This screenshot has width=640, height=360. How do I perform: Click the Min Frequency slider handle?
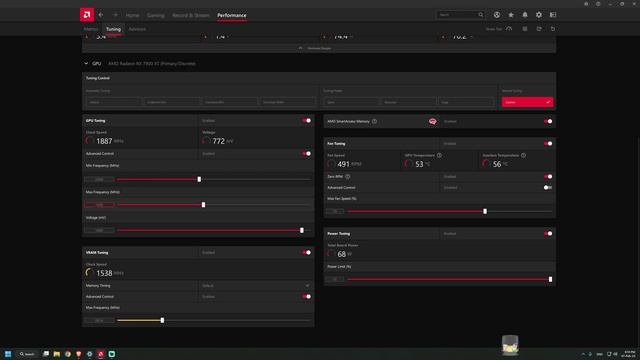pos(199,179)
